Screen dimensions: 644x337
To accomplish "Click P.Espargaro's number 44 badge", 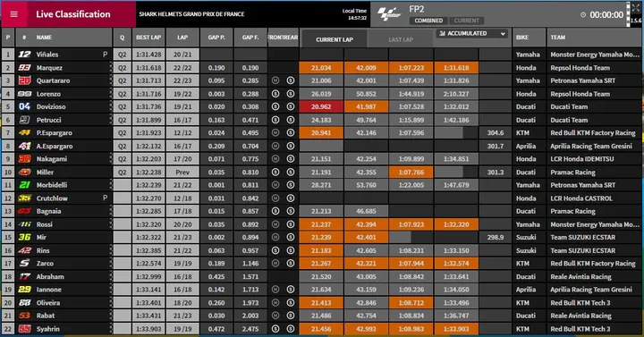I will click(25, 133).
